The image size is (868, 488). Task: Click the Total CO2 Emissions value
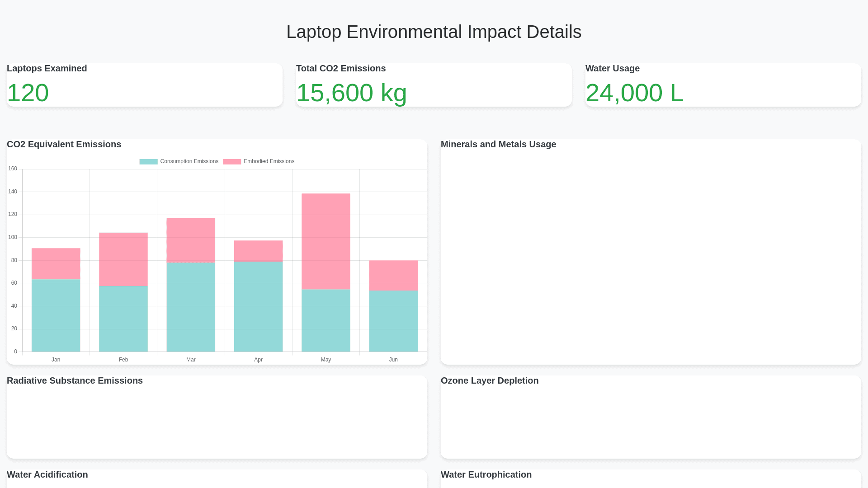(x=352, y=93)
